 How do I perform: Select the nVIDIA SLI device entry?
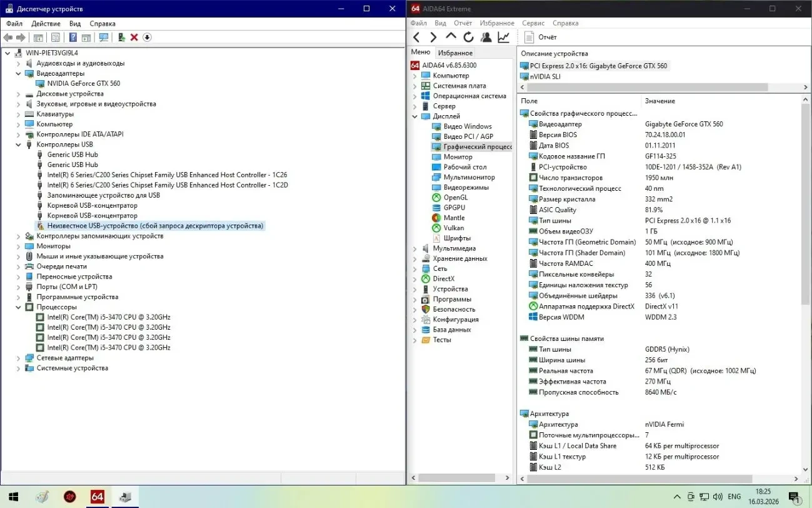point(545,76)
